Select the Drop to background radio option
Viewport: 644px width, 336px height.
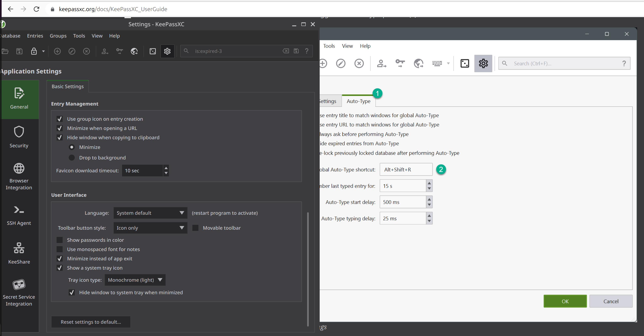pyautogui.click(x=72, y=158)
